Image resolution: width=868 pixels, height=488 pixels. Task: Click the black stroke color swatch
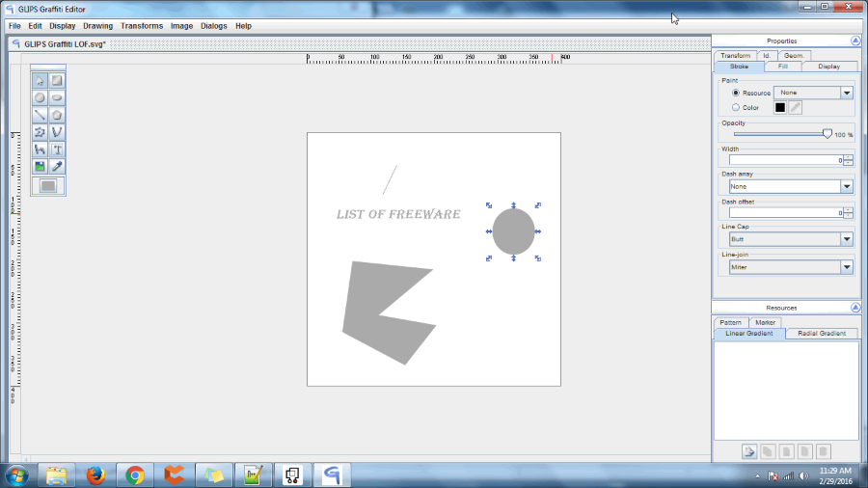[x=780, y=107]
